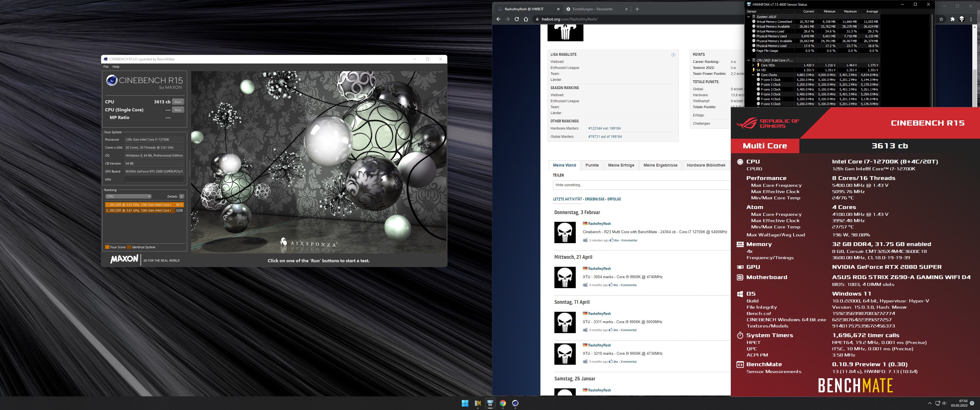
Task: Click the Liga Rangliste help bubble icon
Action: click(673, 55)
